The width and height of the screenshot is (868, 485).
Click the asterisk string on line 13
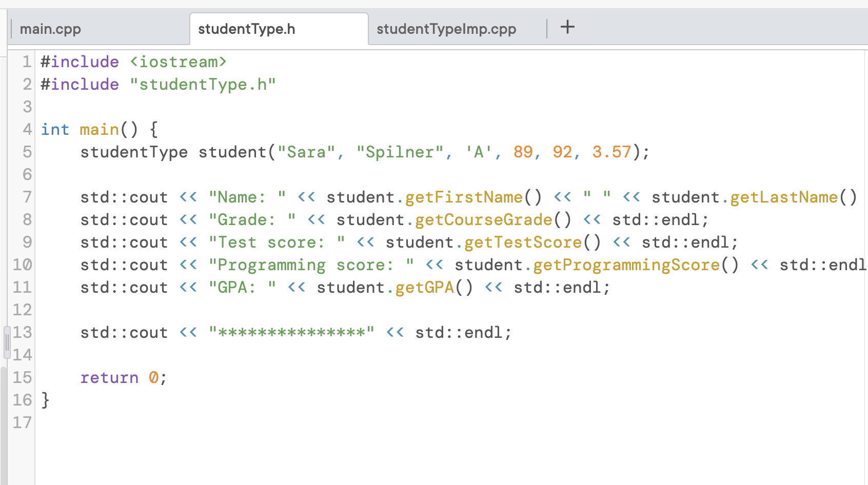[291, 332]
